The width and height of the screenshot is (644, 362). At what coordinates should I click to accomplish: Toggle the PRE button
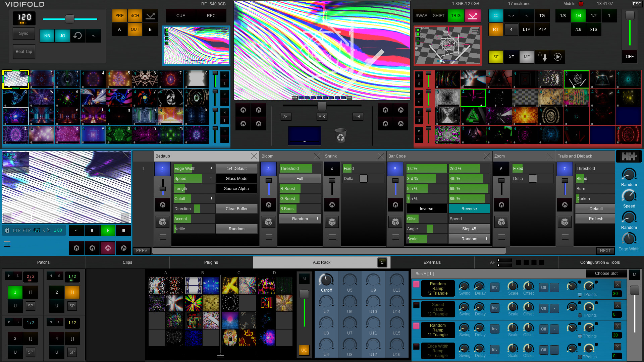click(119, 16)
